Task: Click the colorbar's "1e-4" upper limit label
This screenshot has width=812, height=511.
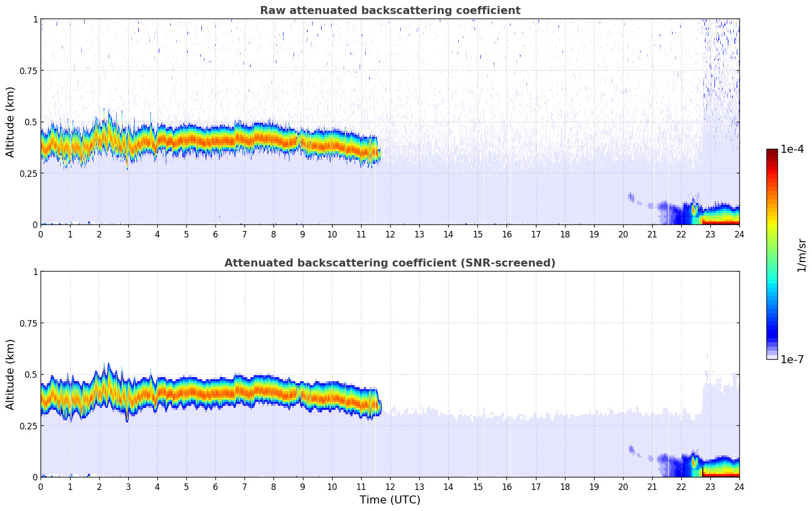Action: pyautogui.click(x=792, y=149)
